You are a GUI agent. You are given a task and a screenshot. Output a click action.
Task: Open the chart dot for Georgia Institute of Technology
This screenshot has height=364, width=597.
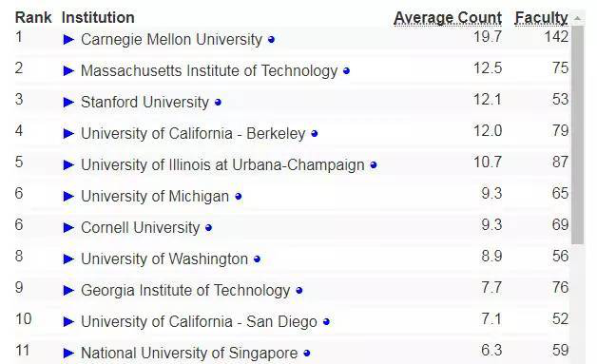pyautogui.click(x=298, y=291)
